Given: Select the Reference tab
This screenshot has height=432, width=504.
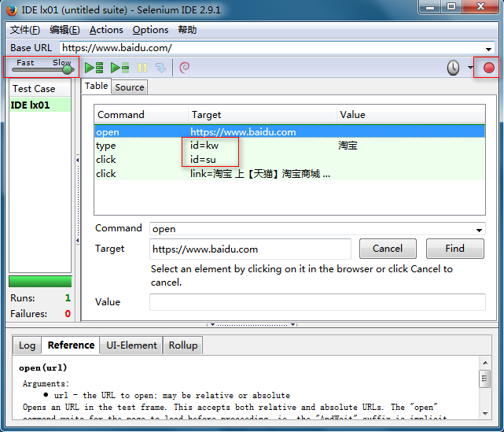Looking at the screenshot, I should pos(71,345).
